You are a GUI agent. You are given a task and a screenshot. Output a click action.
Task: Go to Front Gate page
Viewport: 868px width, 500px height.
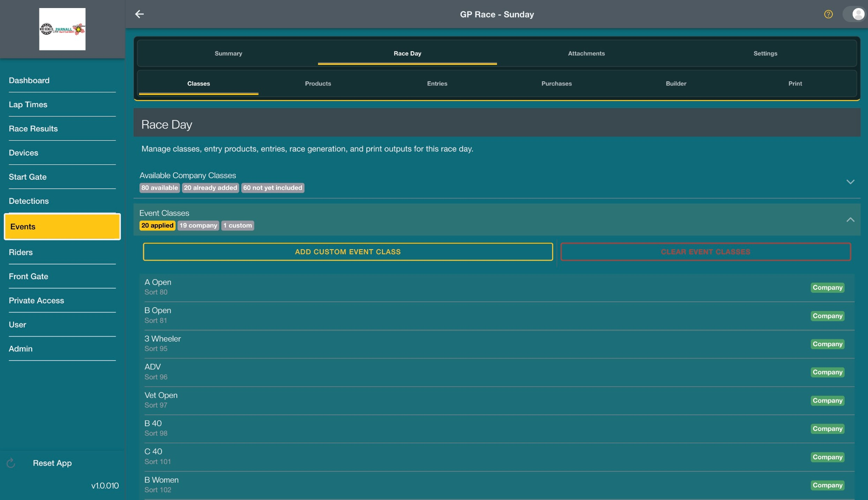point(62,277)
